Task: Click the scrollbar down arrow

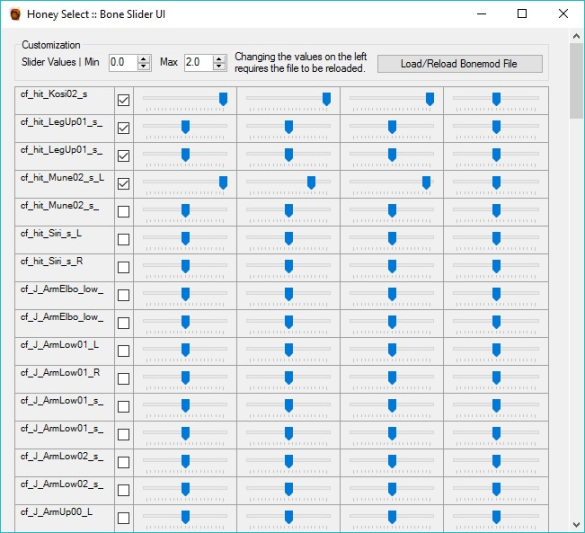Action: point(576,524)
